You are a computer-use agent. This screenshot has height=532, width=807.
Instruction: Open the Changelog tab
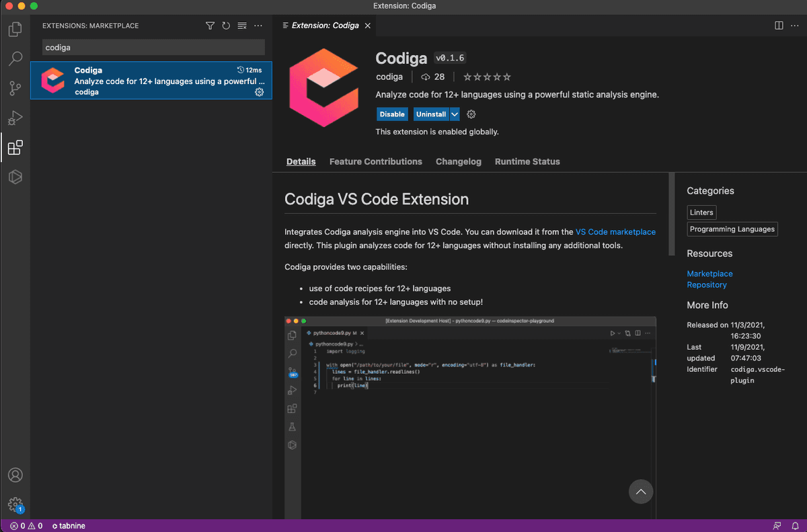tap(458, 161)
